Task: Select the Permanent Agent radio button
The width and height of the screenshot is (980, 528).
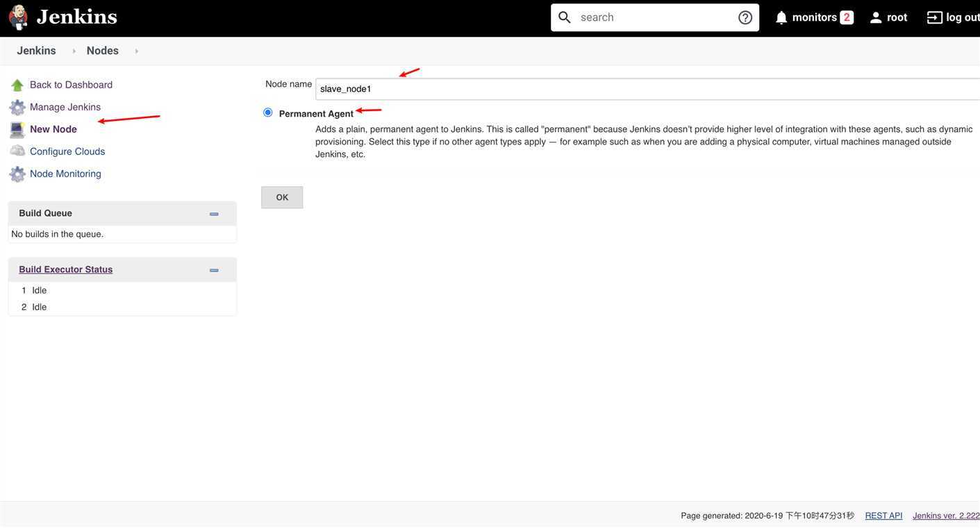Action: [x=268, y=113]
